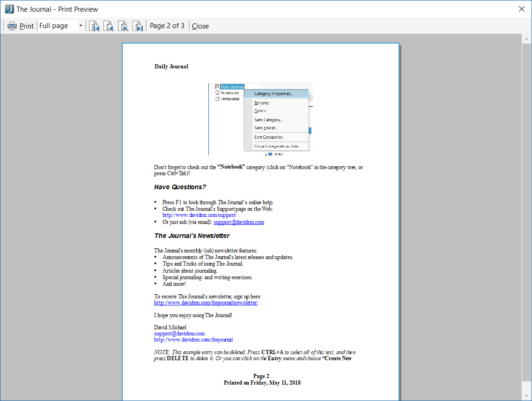Open http://www.davidrm.com/thejournal link
Screen dimensions: 532x401
(193, 340)
